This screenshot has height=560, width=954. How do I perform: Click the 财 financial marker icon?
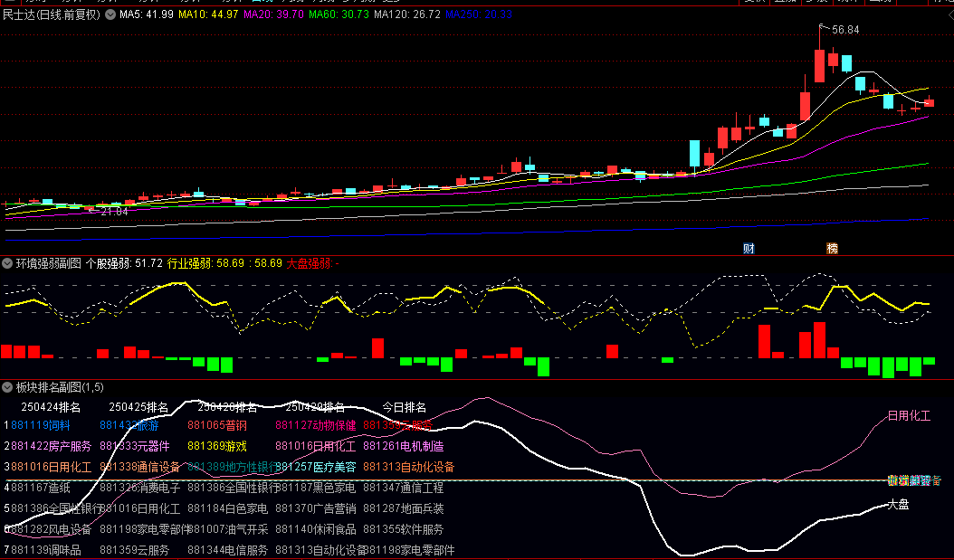pyautogui.click(x=749, y=248)
